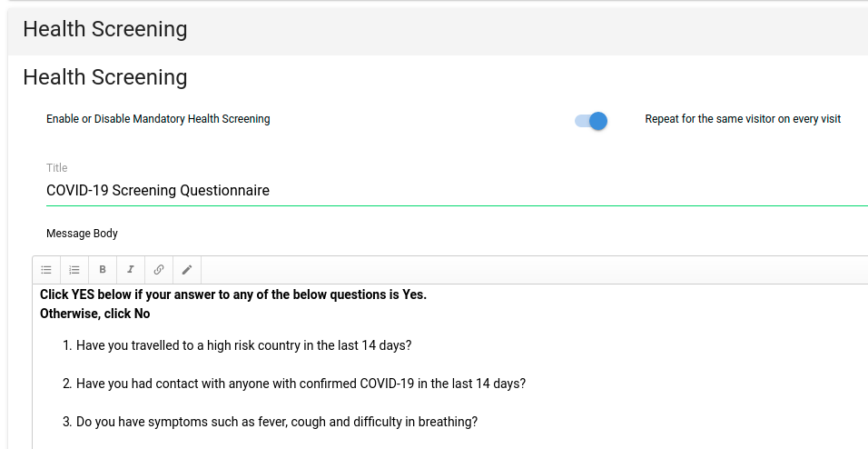The width and height of the screenshot is (868, 449).
Task: Toggle bold formatting in the editor
Action: tap(103, 270)
